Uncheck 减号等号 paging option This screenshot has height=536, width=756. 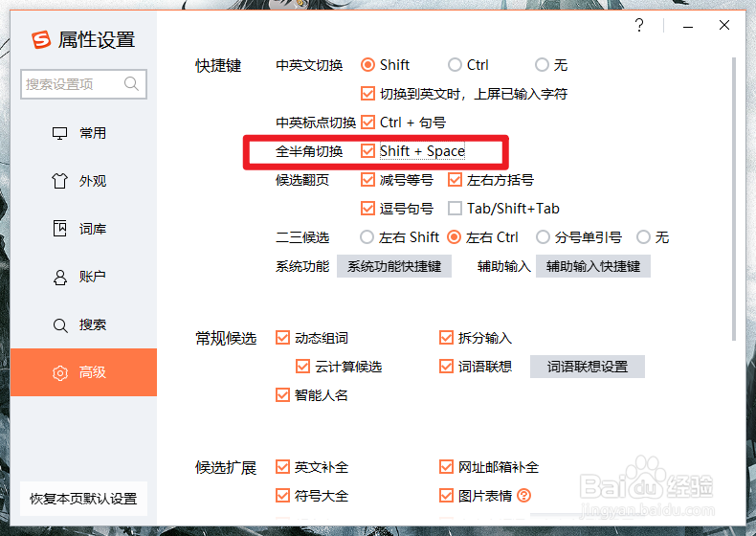coord(367,180)
